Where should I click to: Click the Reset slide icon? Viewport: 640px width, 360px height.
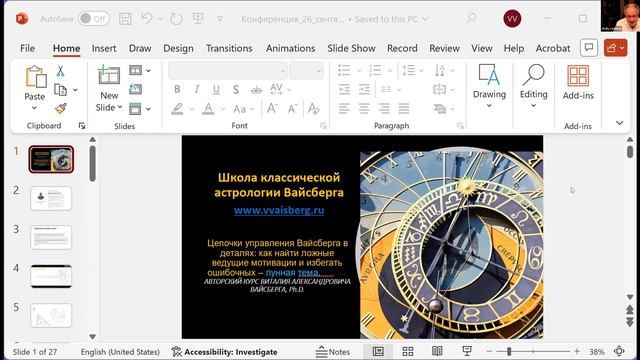pos(136,89)
